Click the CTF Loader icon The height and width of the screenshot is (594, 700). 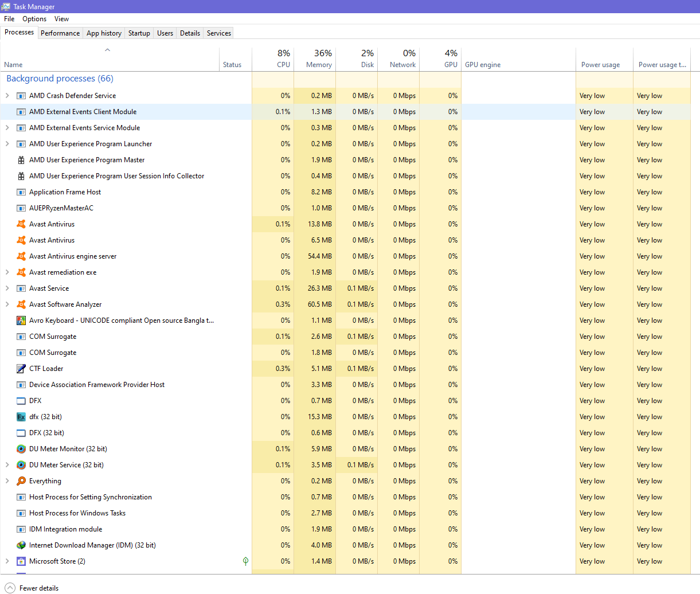coord(21,369)
